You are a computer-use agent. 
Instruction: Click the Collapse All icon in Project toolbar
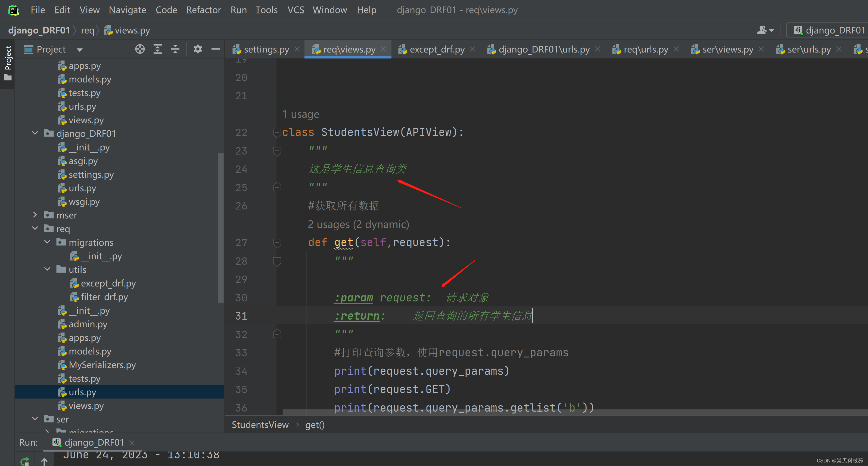click(x=175, y=49)
